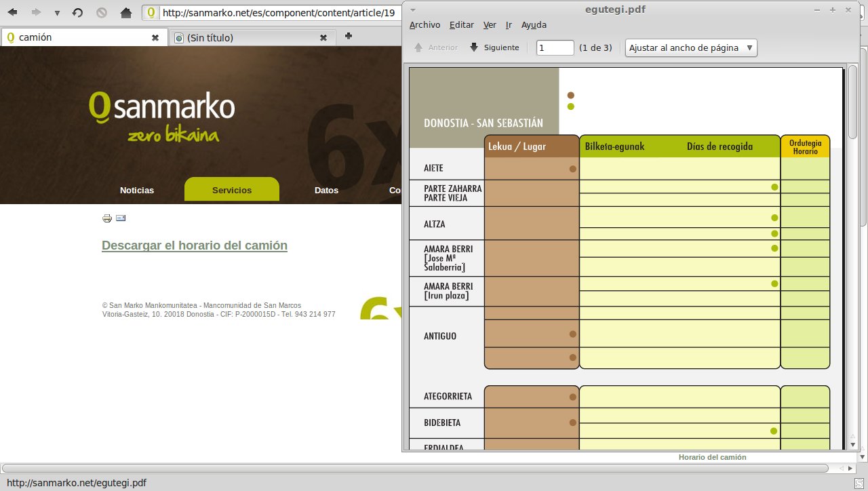Open the Ver menu in PDF viewer
This screenshot has height=491, width=868.
pos(490,25)
